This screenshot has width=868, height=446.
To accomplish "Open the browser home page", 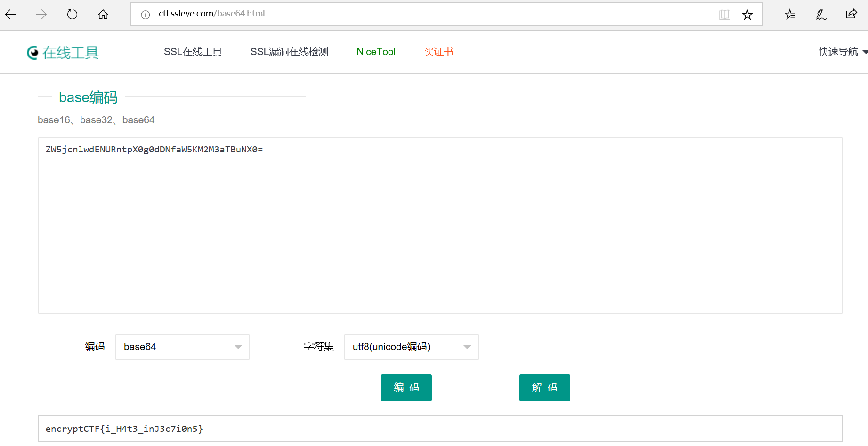I will [x=103, y=14].
